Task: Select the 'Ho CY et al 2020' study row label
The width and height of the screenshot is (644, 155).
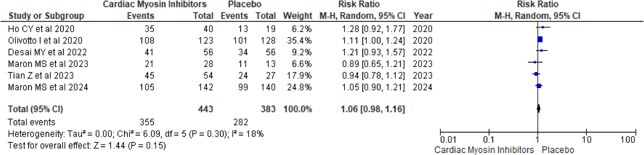Action: click(41, 29)
